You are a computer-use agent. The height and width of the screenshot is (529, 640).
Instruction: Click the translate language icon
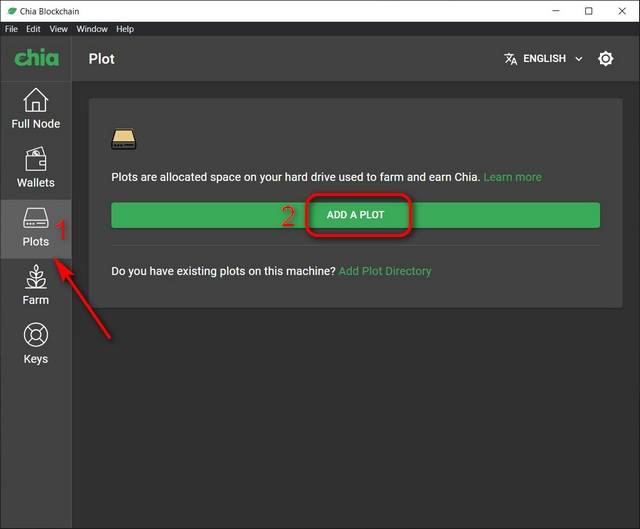coord(511,59)
